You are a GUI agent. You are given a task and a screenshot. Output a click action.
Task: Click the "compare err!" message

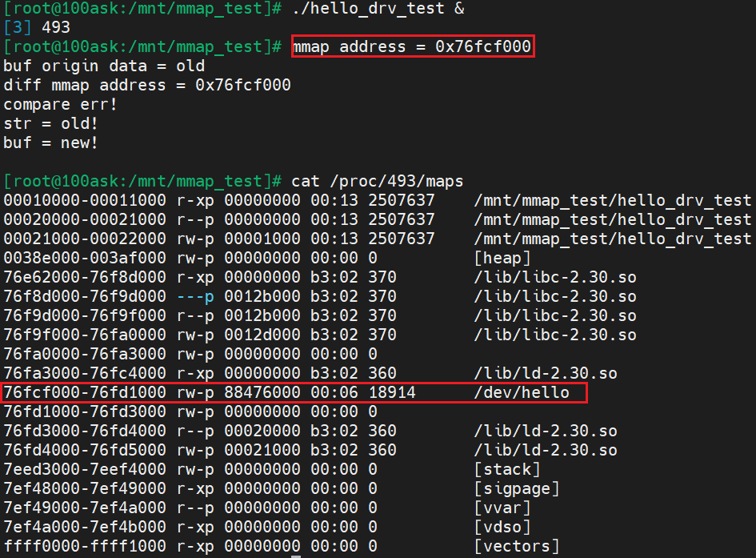point(61,104)
